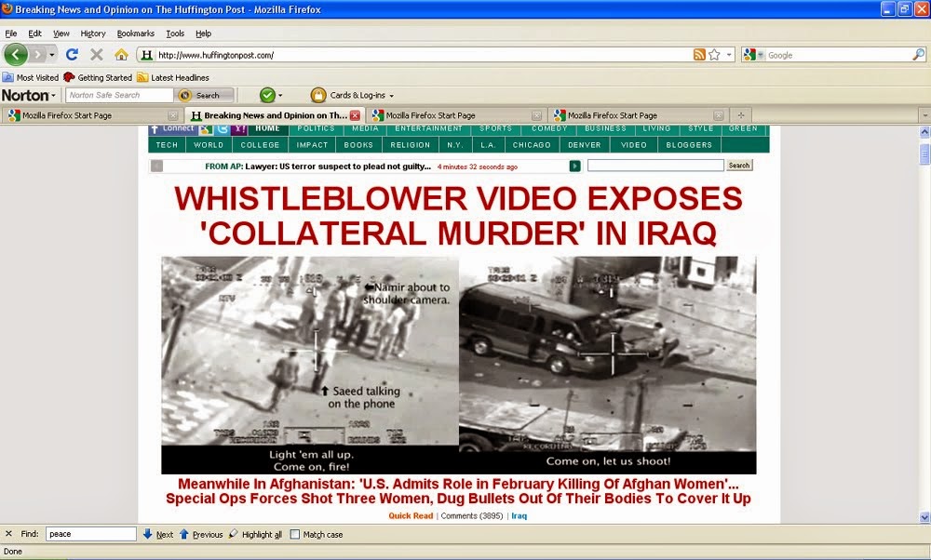
Task: Click the magnifier in the Google search box
Action: coord(918,55)
